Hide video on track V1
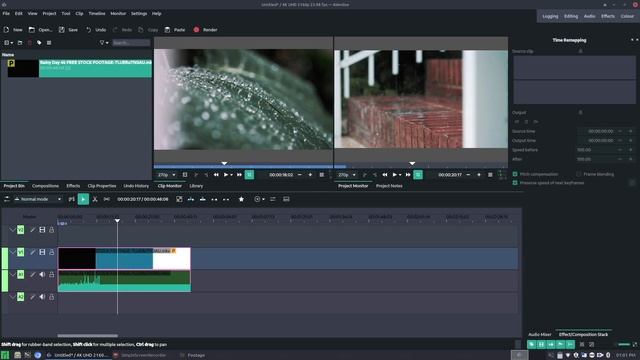This screenshot has width=640, height=360. (x=42, y=252)
